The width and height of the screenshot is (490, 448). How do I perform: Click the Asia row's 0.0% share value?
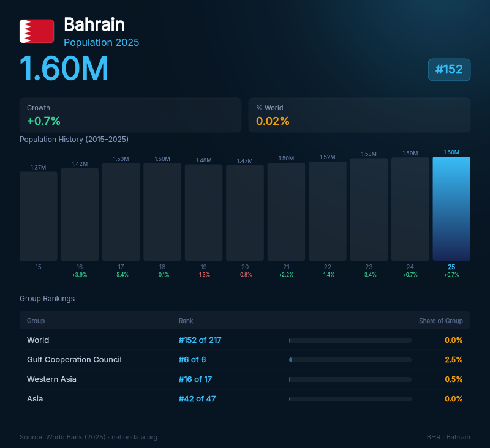coord(454,398)
